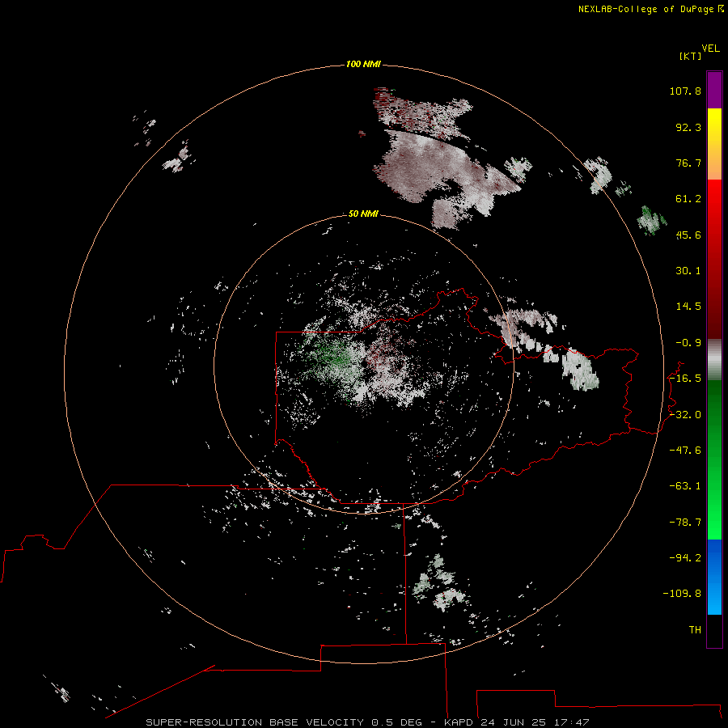Click the 61.2 velocity scale value
Image resolution: width=728 pixels, height=728 pixels.
(688, 199)
